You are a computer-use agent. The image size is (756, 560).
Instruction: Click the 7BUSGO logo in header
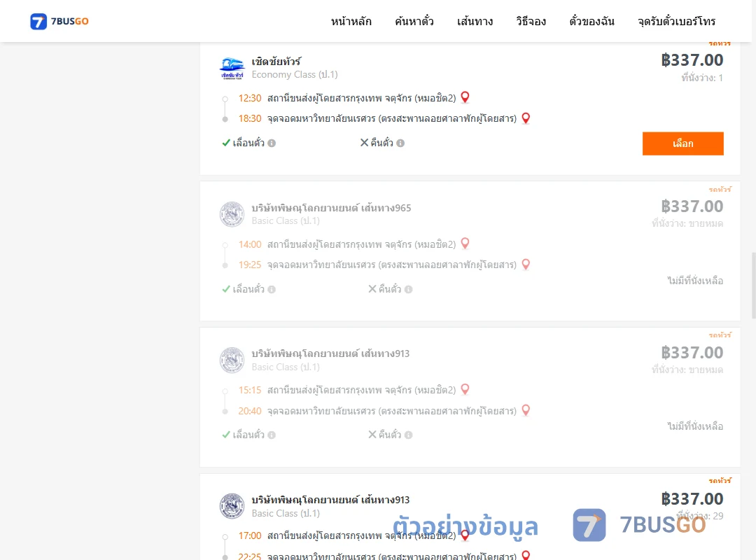pyautogui.click(x=59, y=21)
